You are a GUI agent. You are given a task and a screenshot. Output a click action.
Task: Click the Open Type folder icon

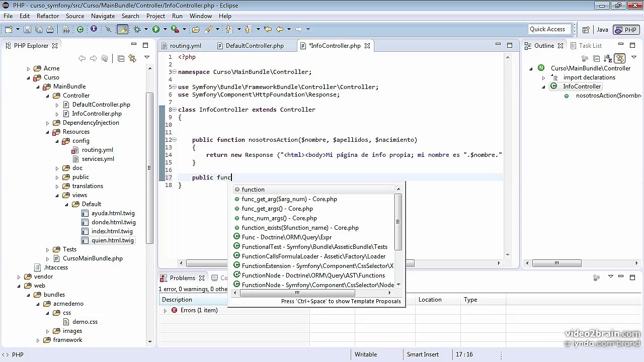pos(196,30)
